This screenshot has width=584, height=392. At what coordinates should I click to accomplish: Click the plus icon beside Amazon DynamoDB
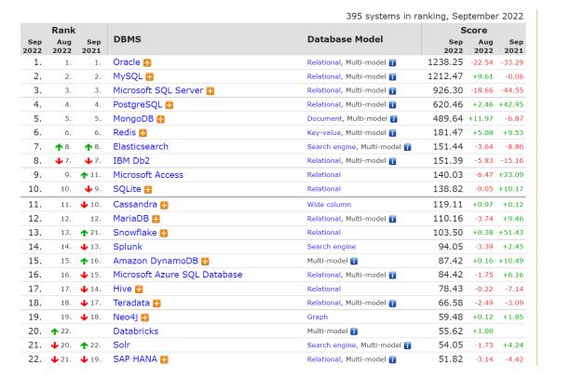pyautogui.click(x=205, y=262)
